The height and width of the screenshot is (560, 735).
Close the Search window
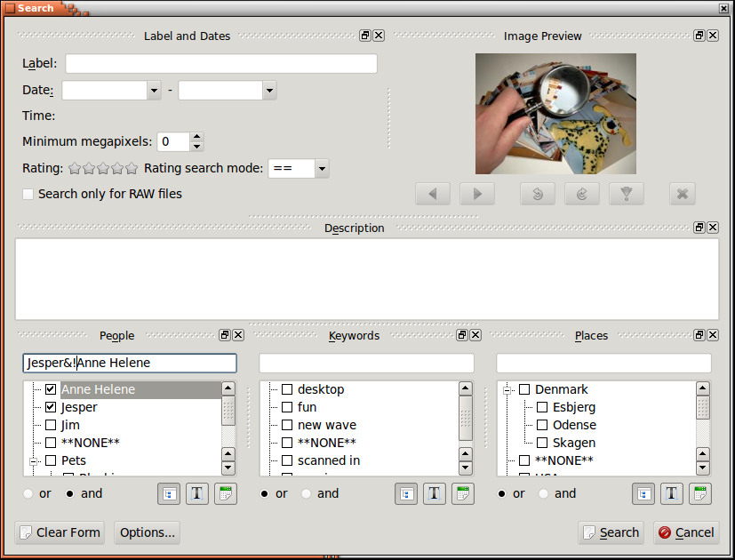pos(723,8)
